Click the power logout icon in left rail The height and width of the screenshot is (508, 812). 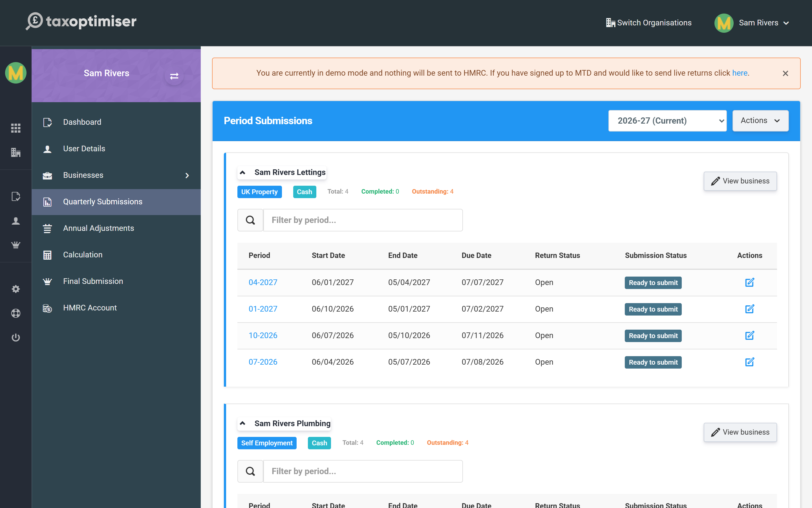click(16, 337)
